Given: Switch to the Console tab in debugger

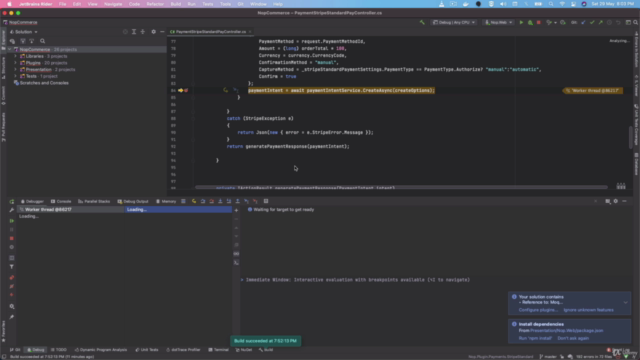Looking at the screenshot, I should coord(61,202).
